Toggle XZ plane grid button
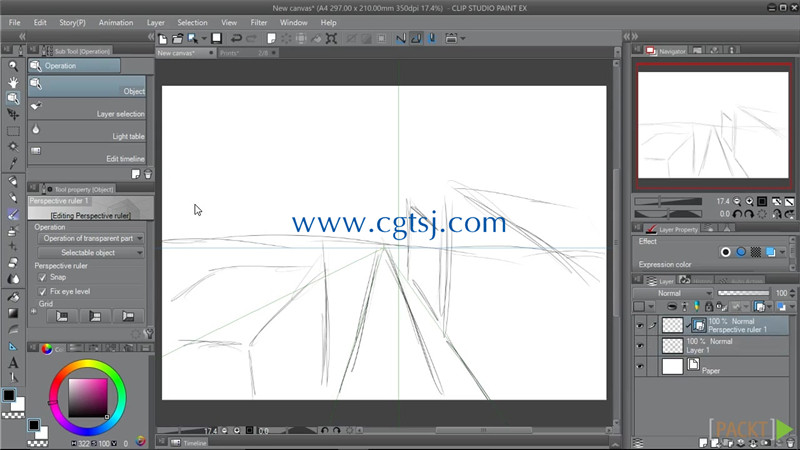Screen dimensions: 800x450 (x=128, y=316)
